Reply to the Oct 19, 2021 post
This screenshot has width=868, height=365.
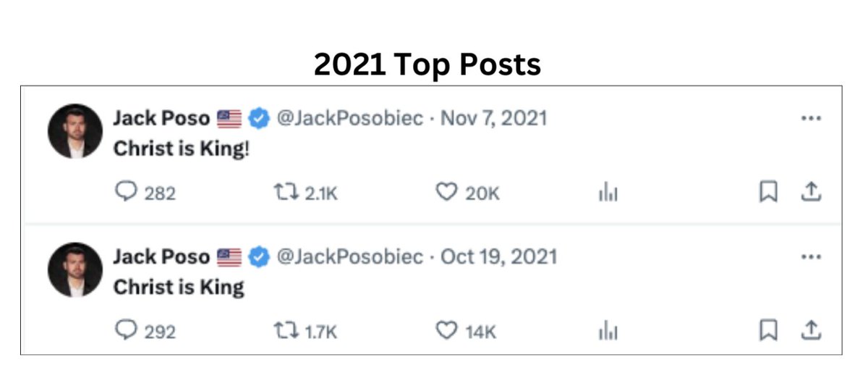(126, 330)
